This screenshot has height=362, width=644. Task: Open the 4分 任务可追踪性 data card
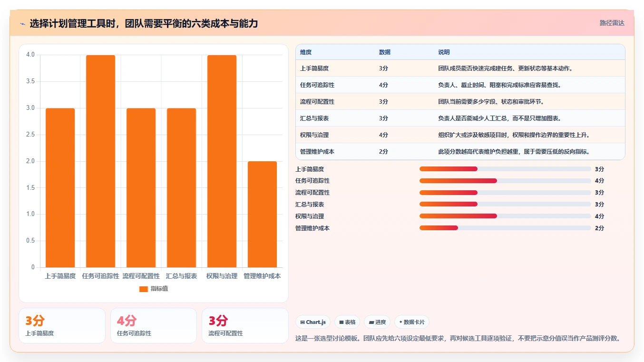tap(153, 326)
